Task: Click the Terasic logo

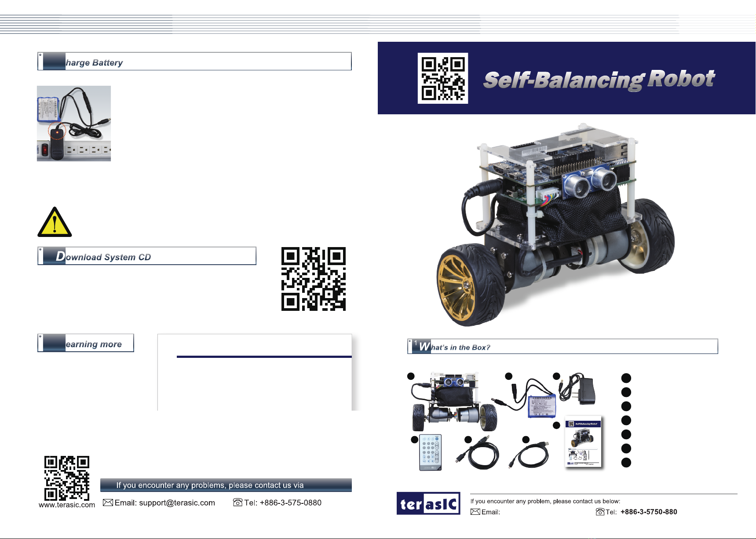Action: point(428,503)
